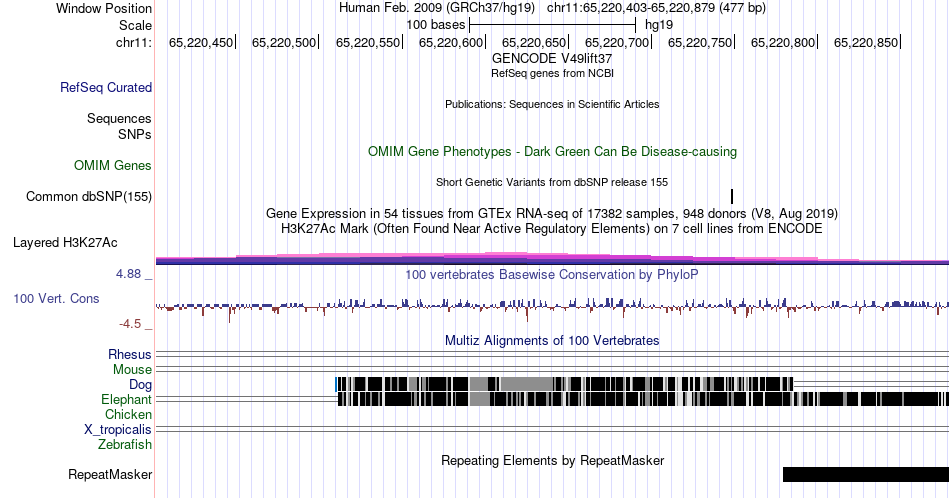
Task: Click the Sequences track label
Action: [119, 118]
